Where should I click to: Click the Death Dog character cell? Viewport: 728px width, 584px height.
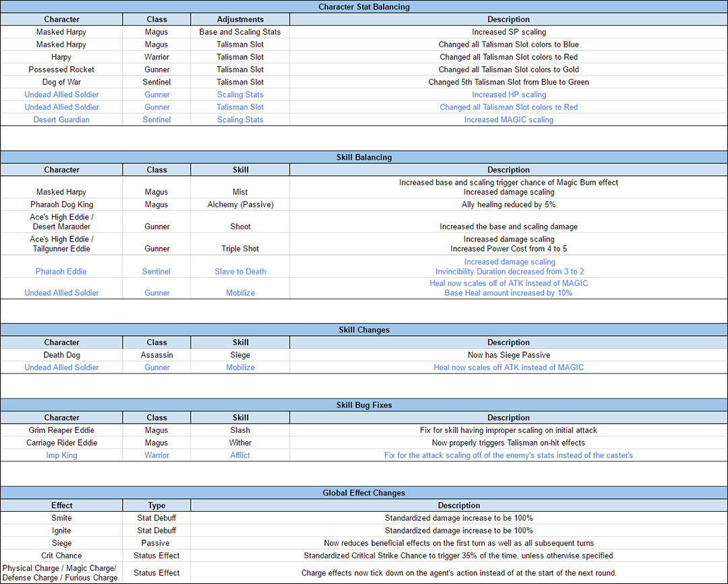tap(61, 355)
